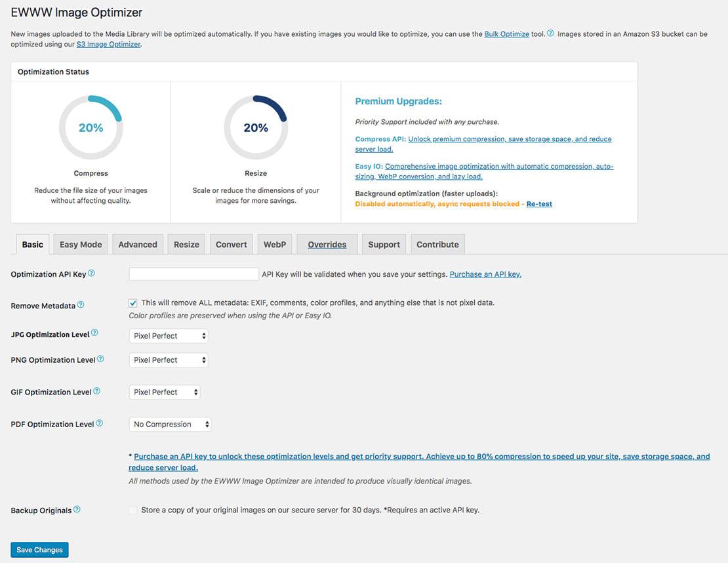Click 'Disabled automatically, async requests blocked' status text

coord(437,204)
